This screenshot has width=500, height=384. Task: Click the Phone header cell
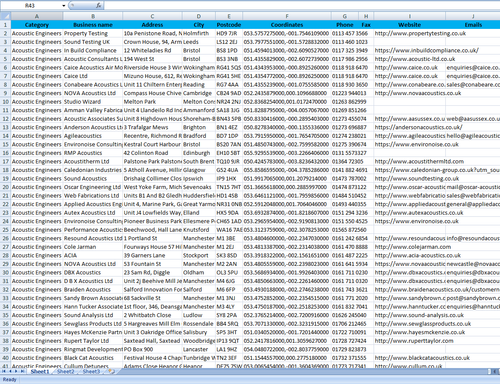tap(345, 25)
